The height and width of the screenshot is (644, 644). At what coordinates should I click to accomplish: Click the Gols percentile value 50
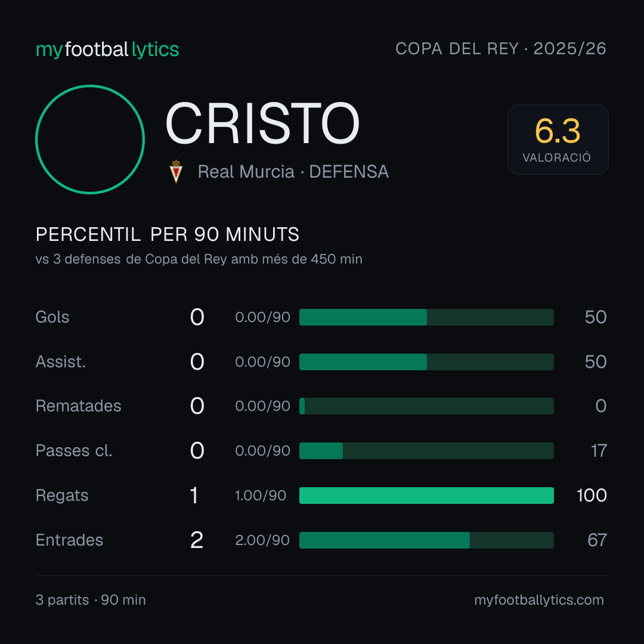596,317
